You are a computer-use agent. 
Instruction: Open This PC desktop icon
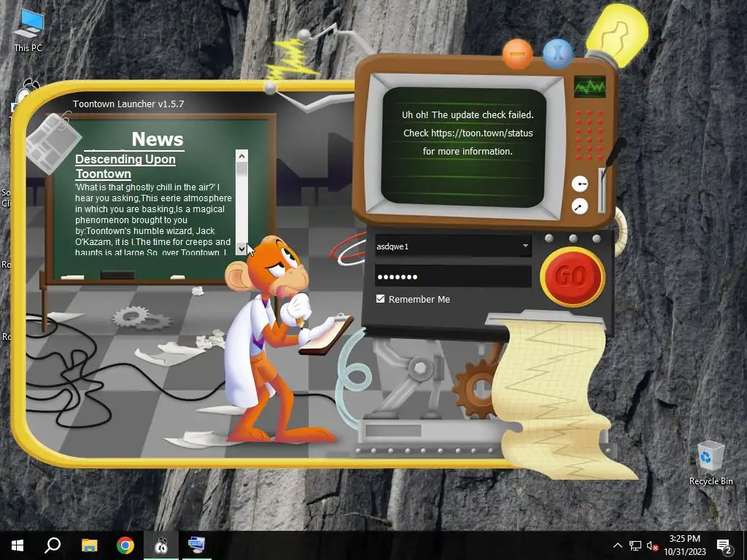pos(28,31)
